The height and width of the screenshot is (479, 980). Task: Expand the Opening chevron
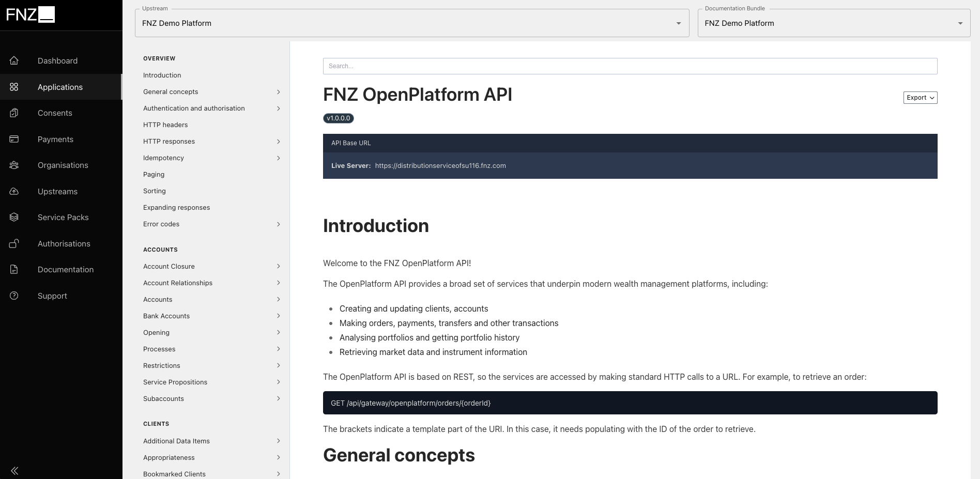coord(278,332)
